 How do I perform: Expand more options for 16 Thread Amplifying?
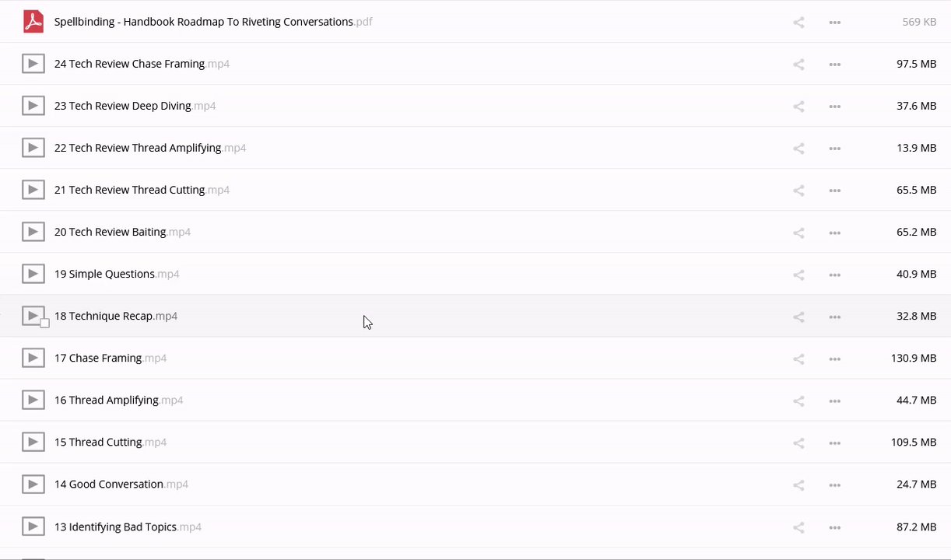click(835, 401)
